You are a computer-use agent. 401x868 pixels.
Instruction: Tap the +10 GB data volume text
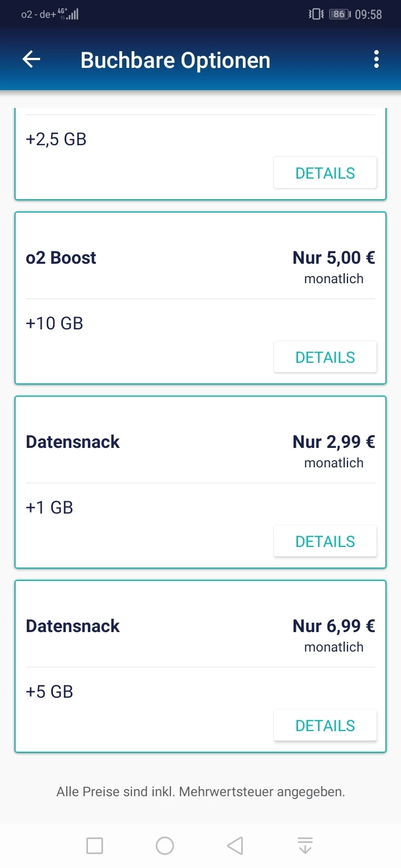(x=55, y=323)
